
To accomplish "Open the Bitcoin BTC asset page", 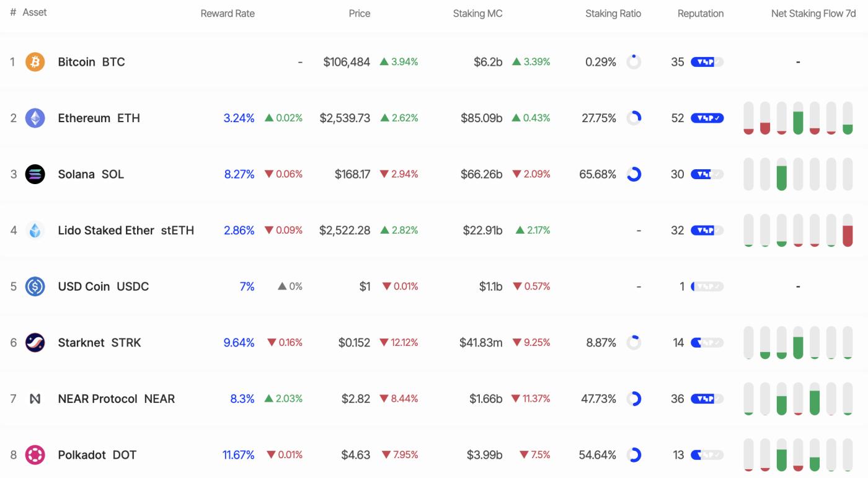I will point(91,61).
